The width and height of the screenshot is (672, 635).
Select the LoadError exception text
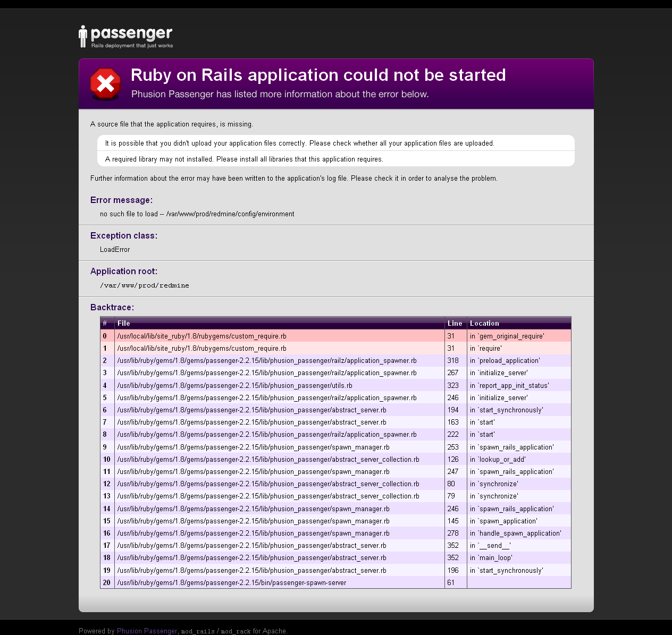pyautogui.click(x=115, y=249)
